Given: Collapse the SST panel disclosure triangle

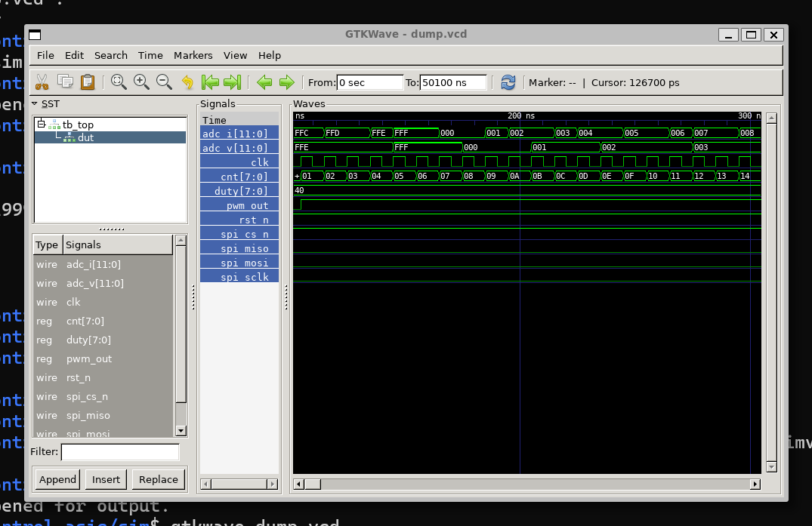Looking at the screenshot, I should [x=35, y=103].
